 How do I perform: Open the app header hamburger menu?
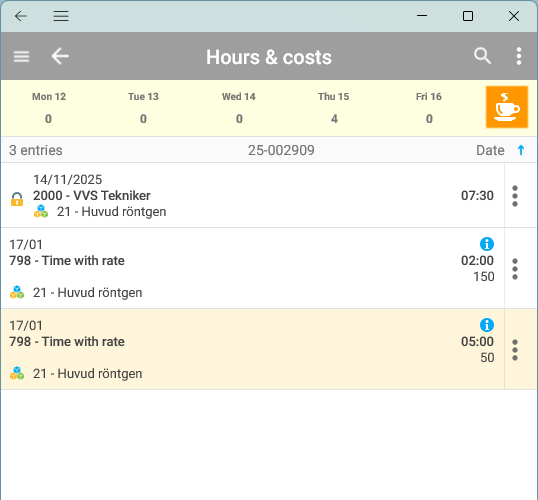click(21, 56)
